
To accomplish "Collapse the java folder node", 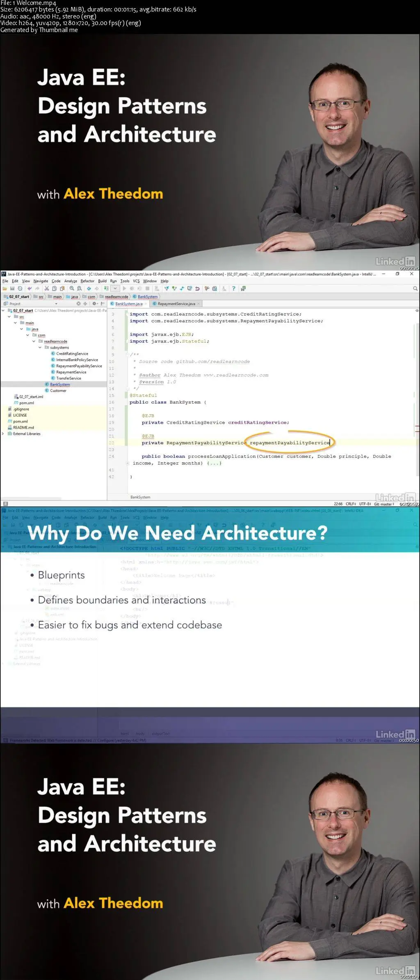I will coord(22,329).
